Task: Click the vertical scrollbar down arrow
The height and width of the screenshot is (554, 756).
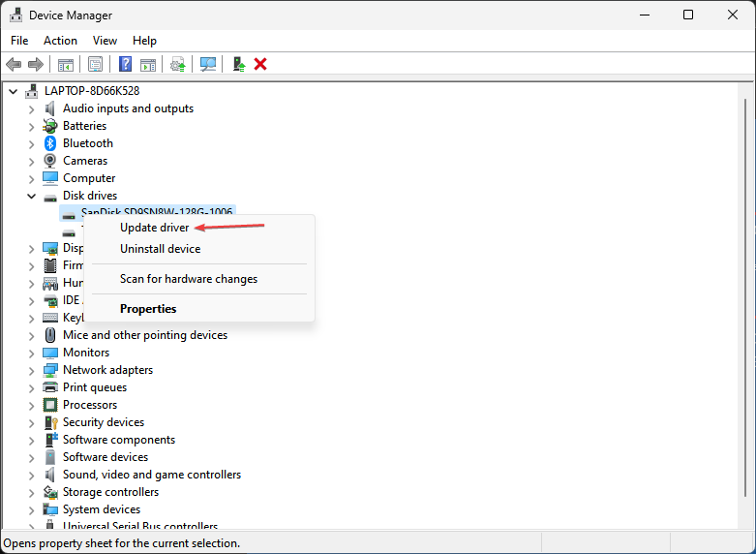Action: [745, 522]
